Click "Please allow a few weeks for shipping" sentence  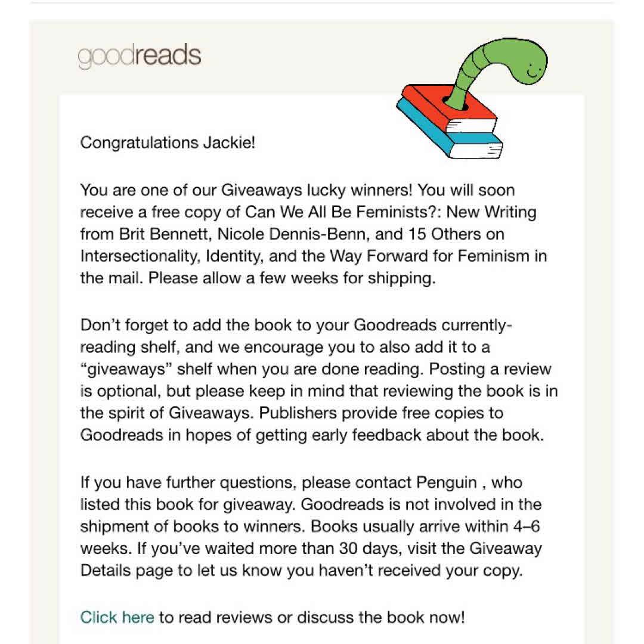coord(292,278)
